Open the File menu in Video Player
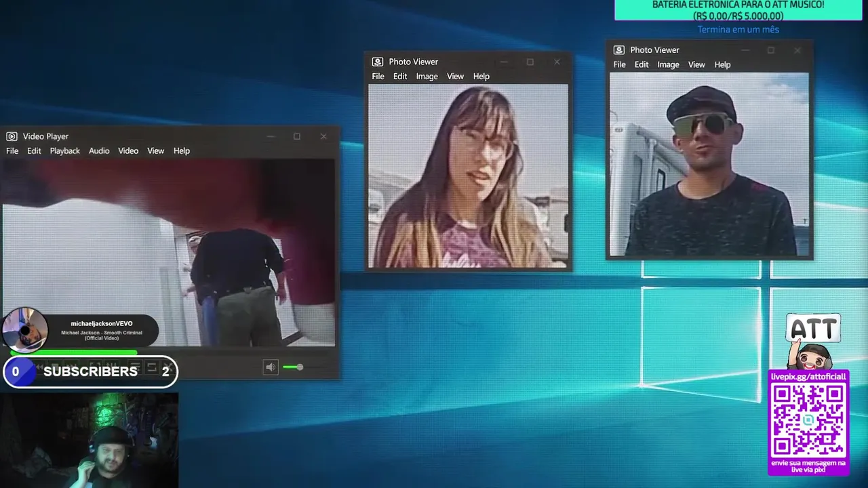The height and width of the screenshot is (488, 868). pos(12,150)
